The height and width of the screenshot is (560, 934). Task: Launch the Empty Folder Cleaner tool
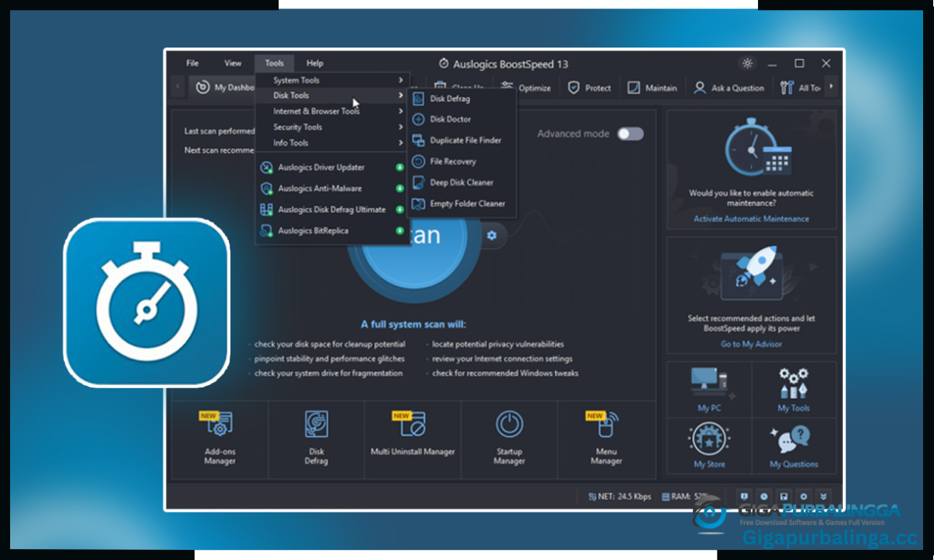pyautogui.click(x=461, y=204)
